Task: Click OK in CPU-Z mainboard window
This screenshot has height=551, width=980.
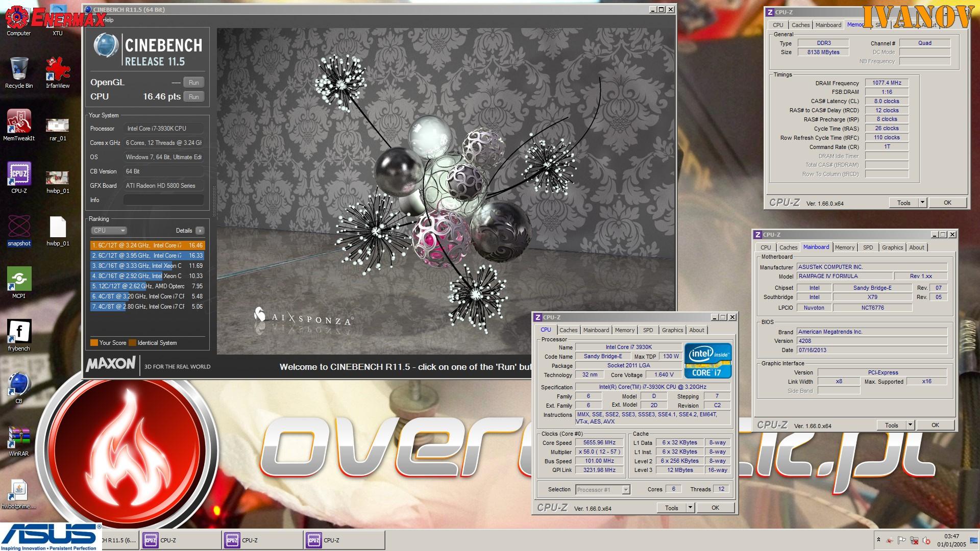Action: (935, 425)
